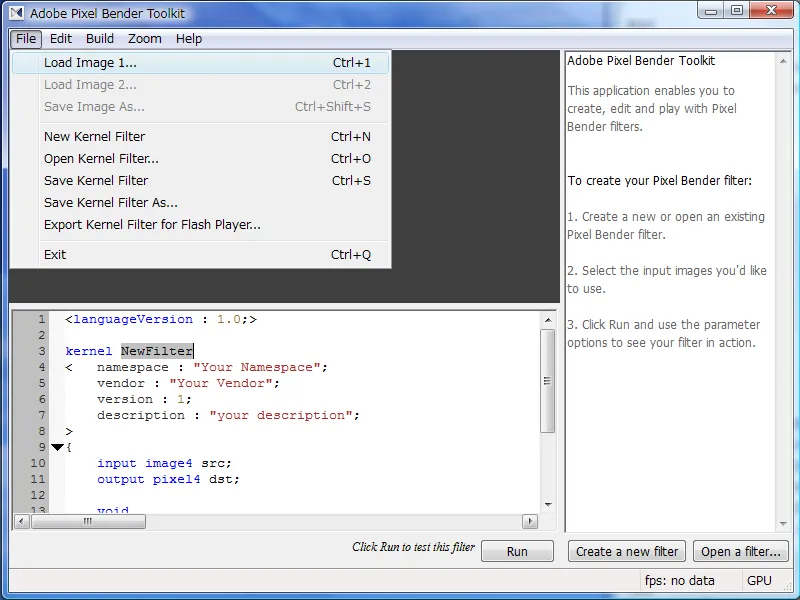Click the Adobe Pixel Bender title bar icon
Viewport: 800px width, 600px height.
[x=16, y=13]
